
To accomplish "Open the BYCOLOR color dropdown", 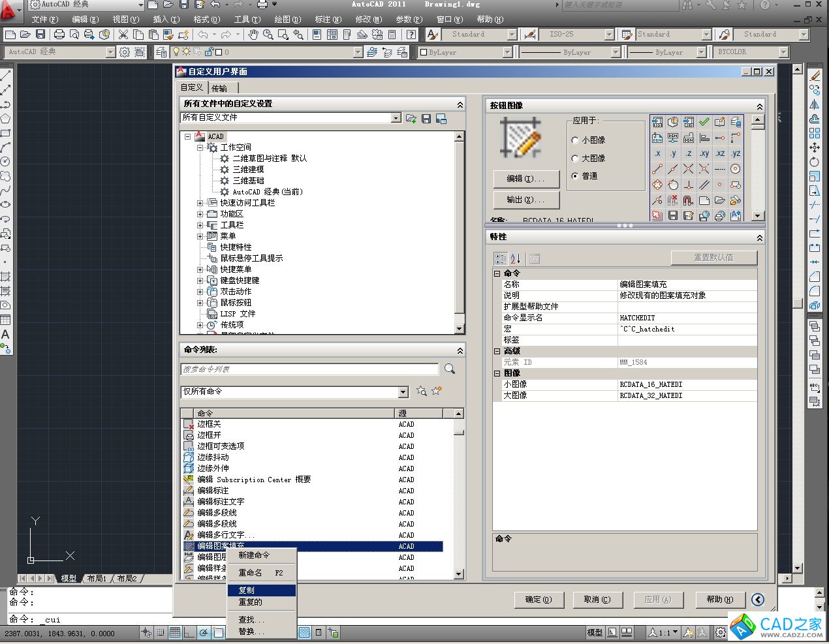I will (x=783, y=52).
